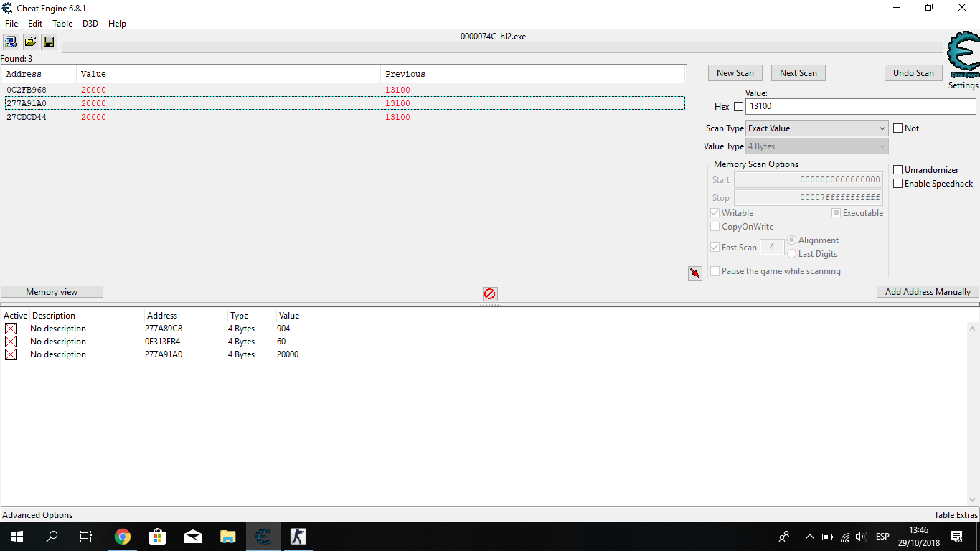Select value 60 in address list
Image resolution: width=980 pixels, height=551 pixels.
(281, 342)
